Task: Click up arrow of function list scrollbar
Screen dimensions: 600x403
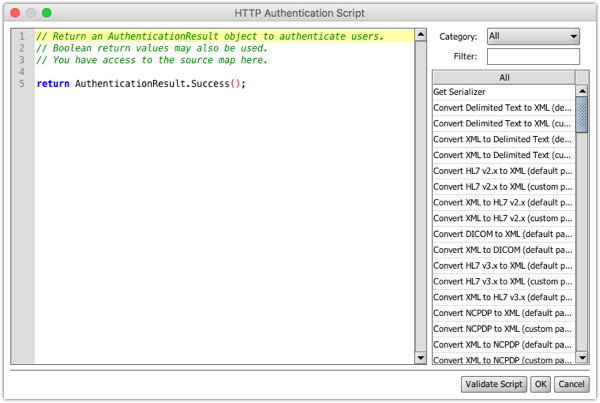Action: pyautogui.click(x=582, y=91)
